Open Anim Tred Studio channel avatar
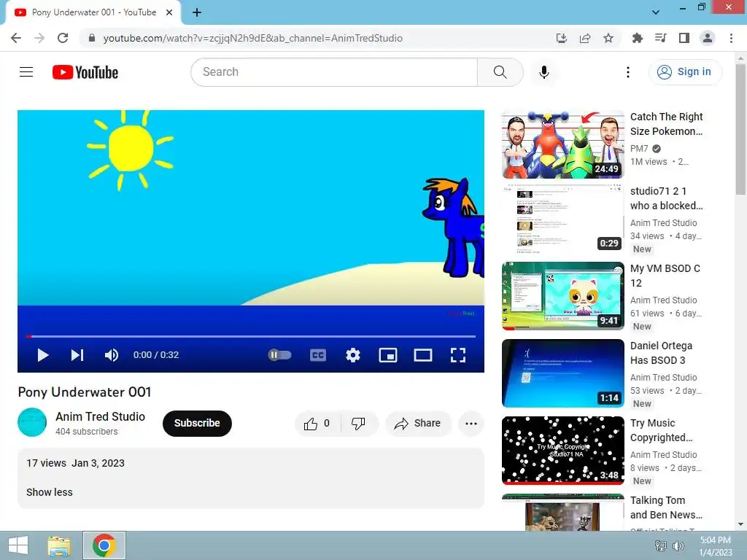This screenshot has width=747, height=560. pos(32,422)
